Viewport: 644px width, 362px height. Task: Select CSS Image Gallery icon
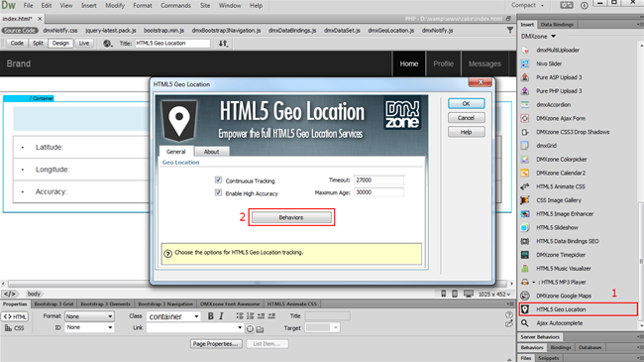tap(525, 200)
